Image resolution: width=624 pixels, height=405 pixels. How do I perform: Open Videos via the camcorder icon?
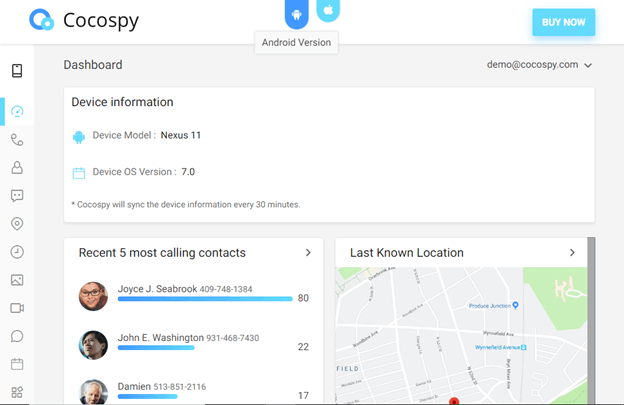17,308
